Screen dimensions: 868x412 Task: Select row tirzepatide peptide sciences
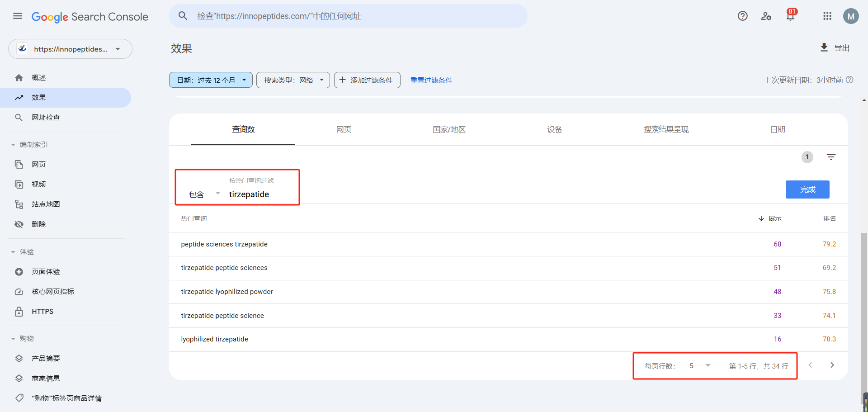click(x=509, y=268)
